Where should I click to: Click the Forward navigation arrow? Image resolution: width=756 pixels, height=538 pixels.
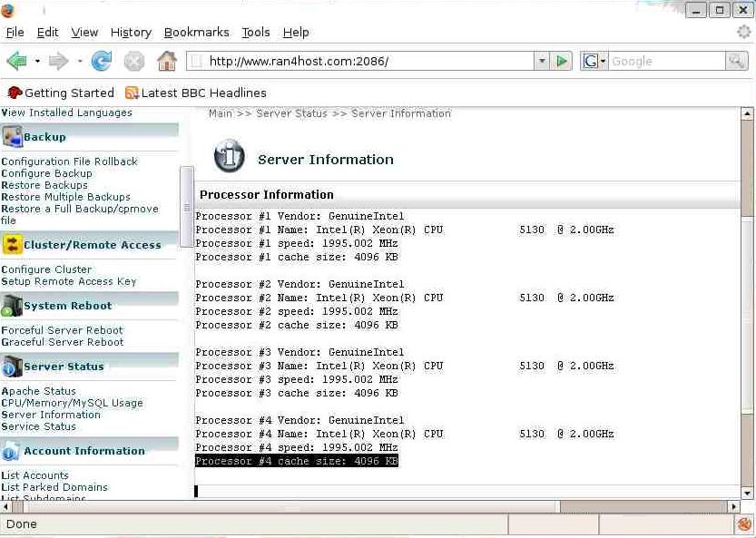click(58, 62)
